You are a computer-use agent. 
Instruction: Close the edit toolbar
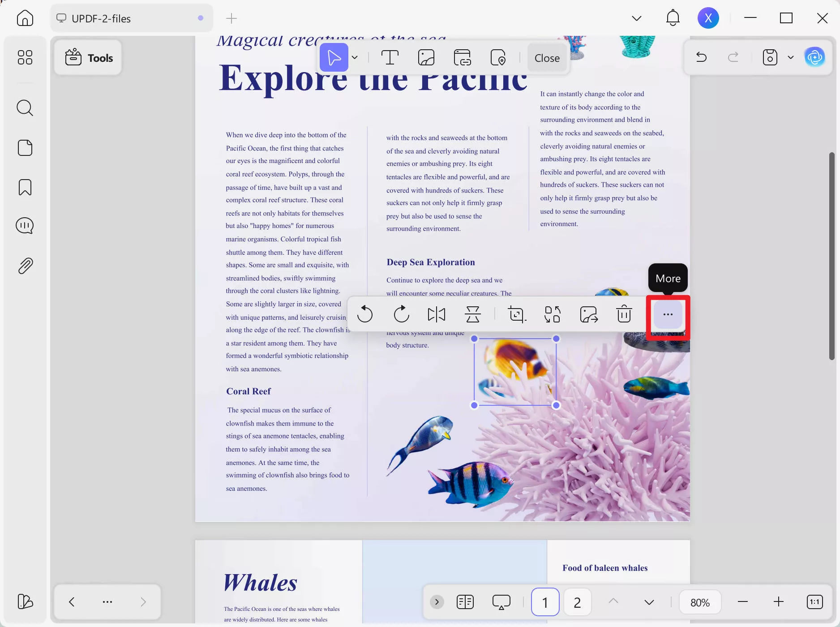point(547,58)
